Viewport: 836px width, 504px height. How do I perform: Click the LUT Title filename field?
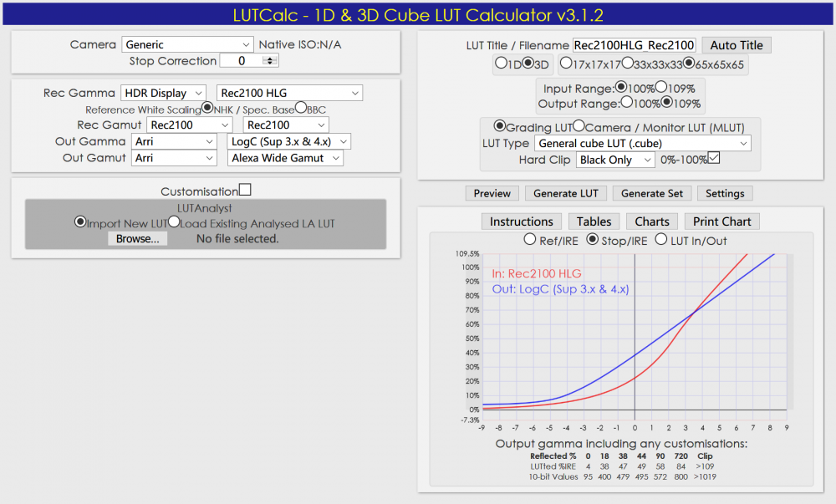(635, 45)
